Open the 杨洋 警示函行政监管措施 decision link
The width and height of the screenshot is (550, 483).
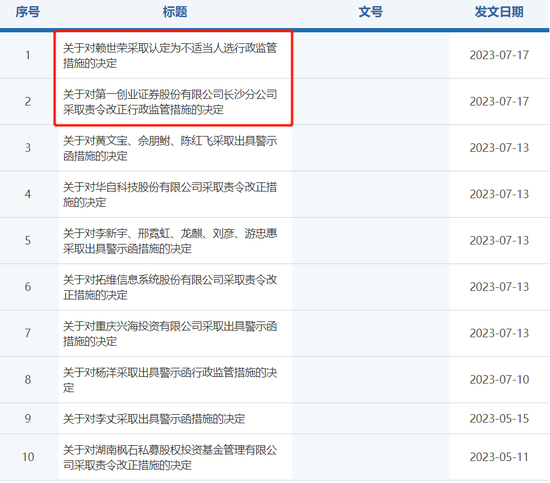[170, 380]
